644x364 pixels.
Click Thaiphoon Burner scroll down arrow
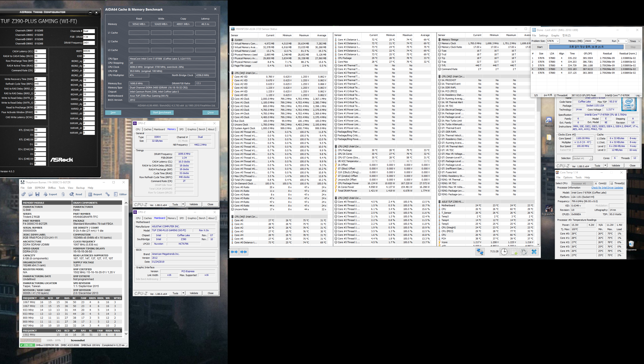[x=126, y=333]
